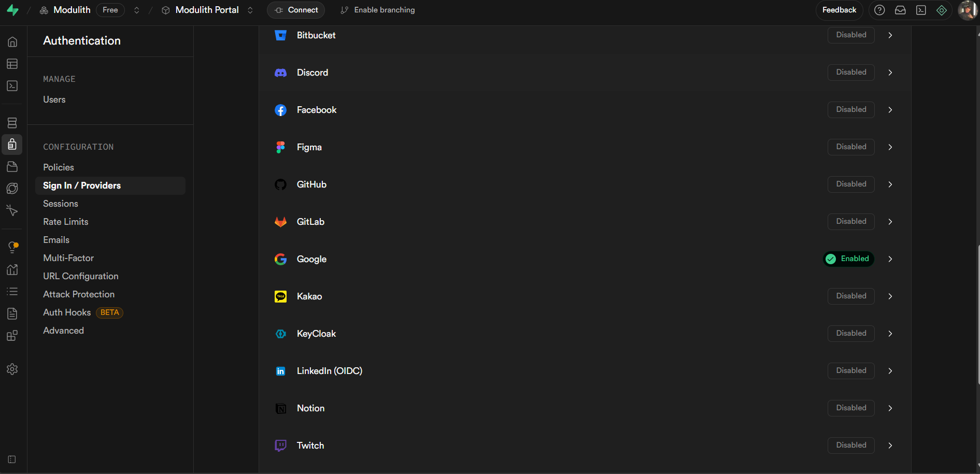This screenshot has width=980, height=474.
Task: Open the Storage sidebar icon
Action: [12, 167]
